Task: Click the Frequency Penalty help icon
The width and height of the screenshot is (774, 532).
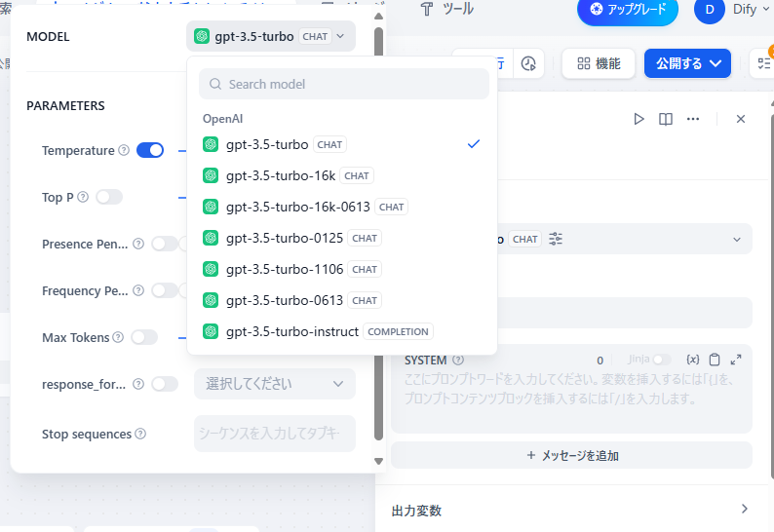Action: 138,290
